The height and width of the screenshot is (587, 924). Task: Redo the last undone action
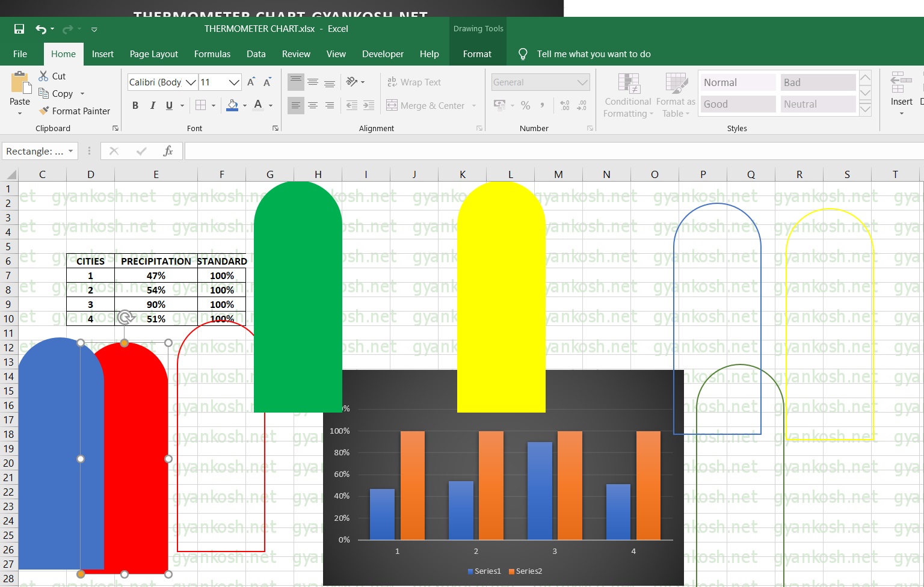pyautogui.click(x=67, y=29)
